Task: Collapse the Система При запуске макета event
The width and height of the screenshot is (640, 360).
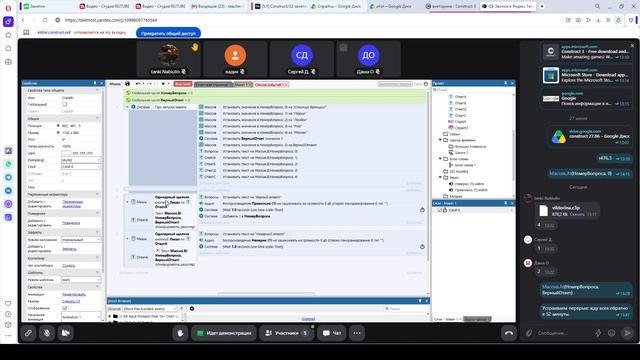Action: click(127, 107)
